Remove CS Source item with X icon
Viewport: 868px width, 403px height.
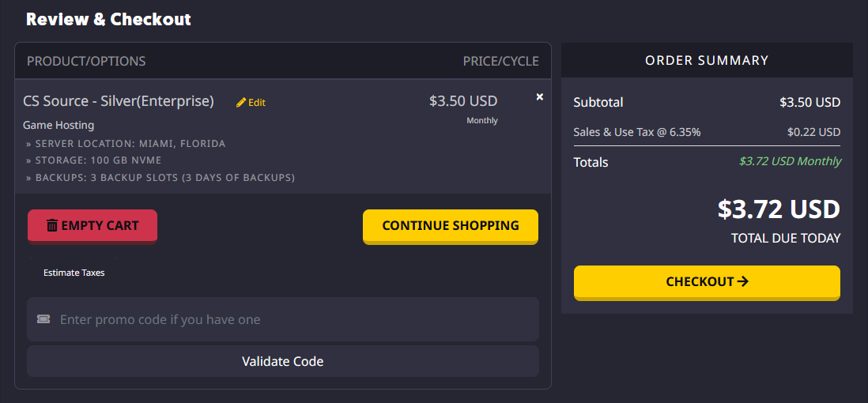pyautogui.click(x=540, y=96)
